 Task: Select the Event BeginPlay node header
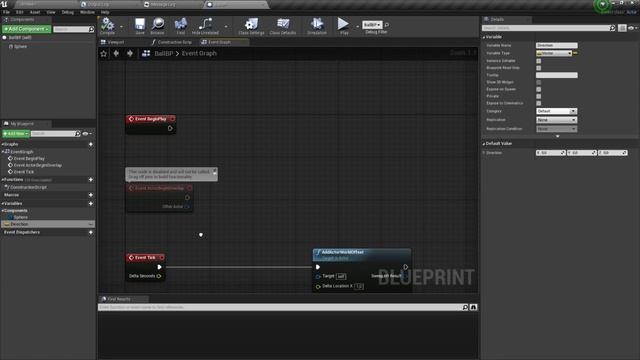point(151,119)
